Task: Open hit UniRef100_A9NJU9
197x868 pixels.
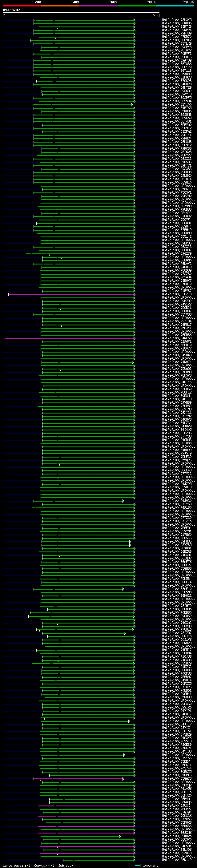Action: (177, 33)
